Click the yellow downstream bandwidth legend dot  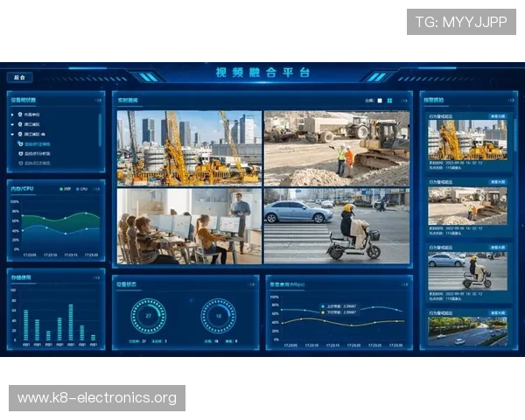323,312
